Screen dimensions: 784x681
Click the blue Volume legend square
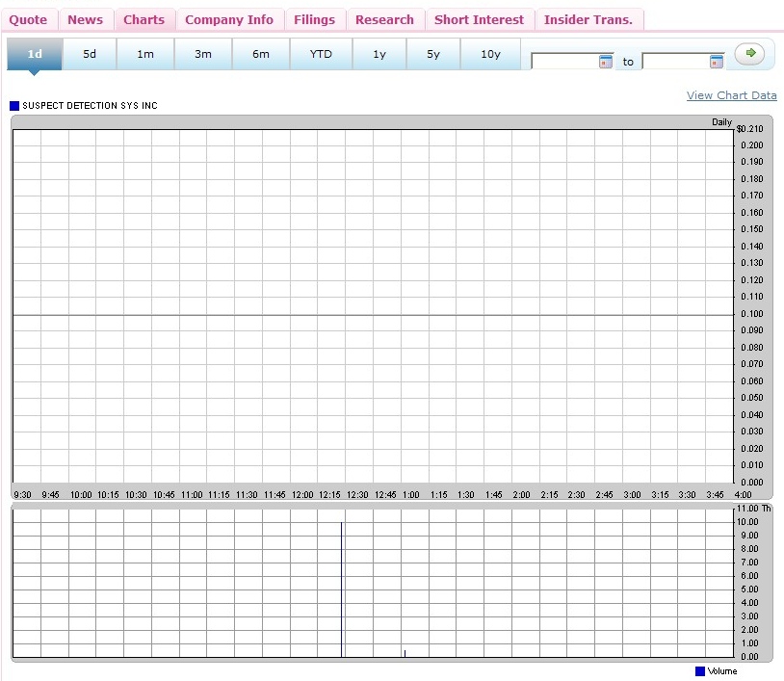700,671
